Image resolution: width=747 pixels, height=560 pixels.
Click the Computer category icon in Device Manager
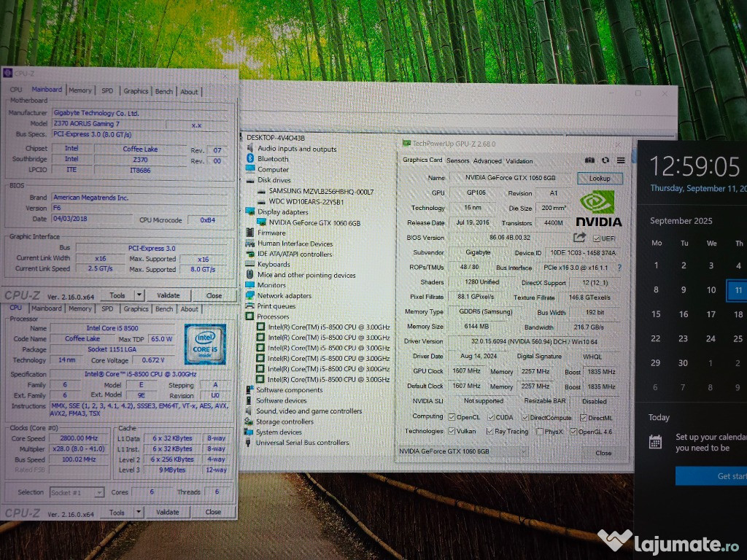(250, 169)
